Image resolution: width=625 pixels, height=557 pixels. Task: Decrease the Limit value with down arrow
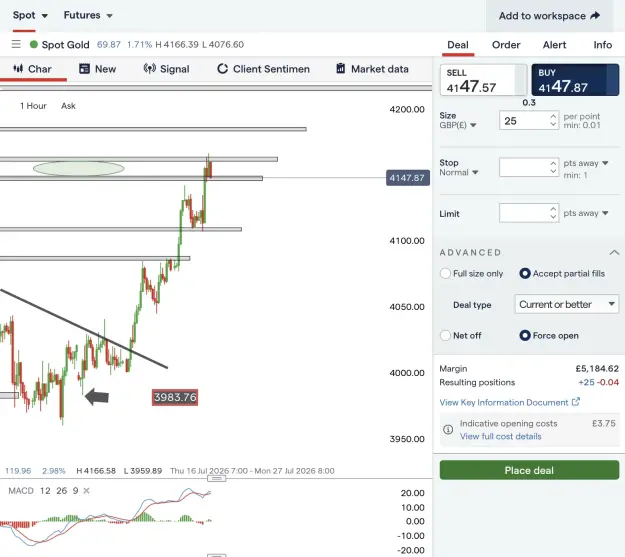point(553,217)
